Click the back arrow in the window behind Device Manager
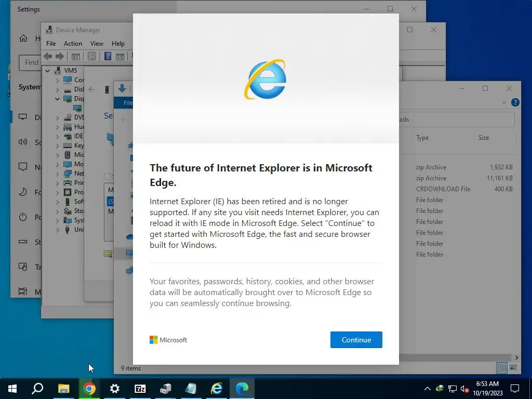 pyautogui.click(x=91, y=89)
